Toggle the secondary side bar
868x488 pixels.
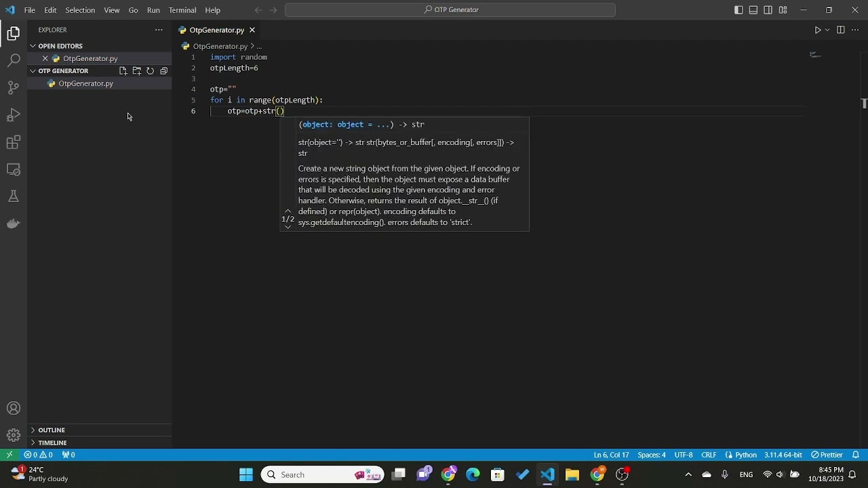768,10
